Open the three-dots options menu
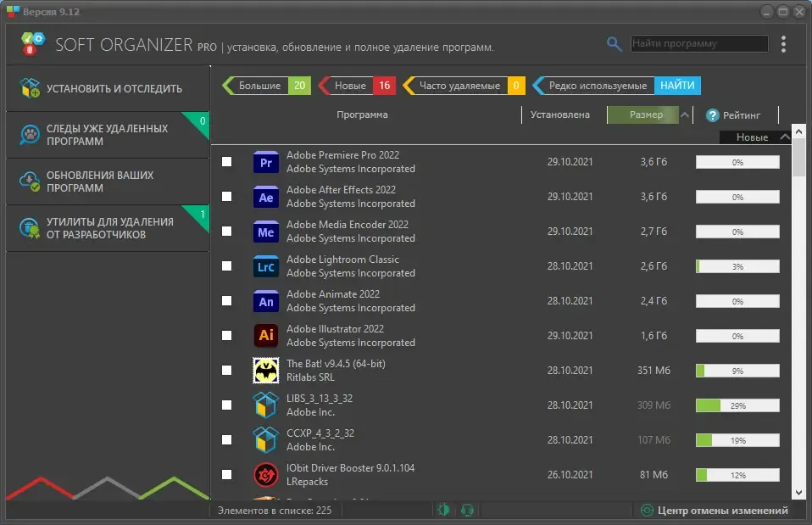The height and width of the screenshot is (525, 812). click(783, 44)
